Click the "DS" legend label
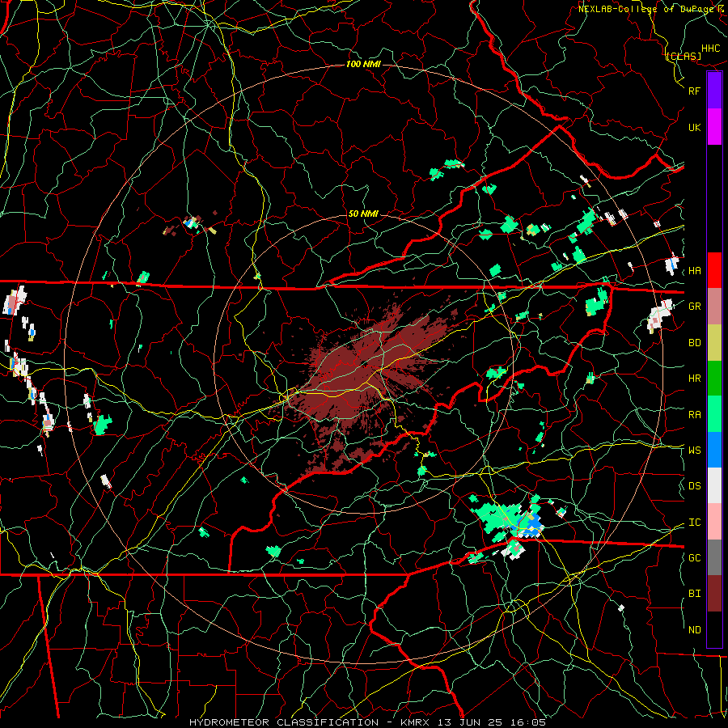The width and height of the screenshot is (728, 728). 694,486
